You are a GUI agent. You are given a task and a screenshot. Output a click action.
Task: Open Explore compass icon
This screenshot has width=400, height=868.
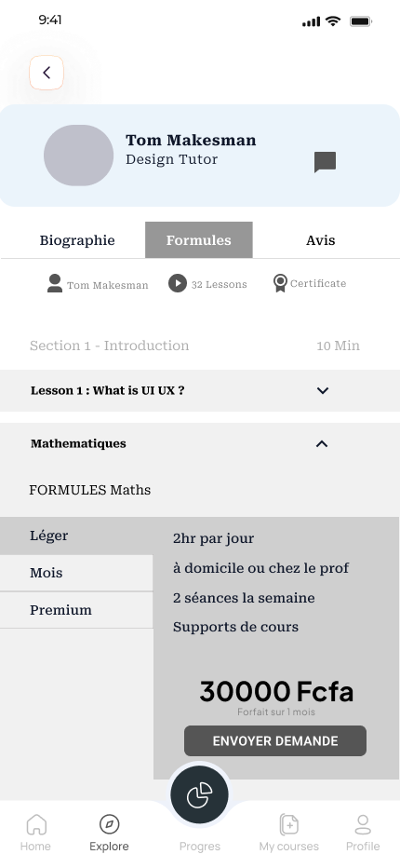tap(109, 824)
